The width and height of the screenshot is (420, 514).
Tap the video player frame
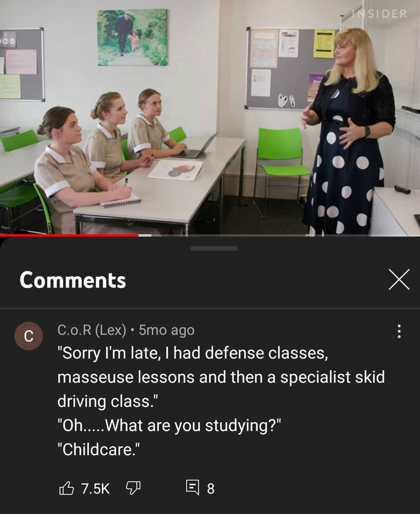(x=210, y=117)
